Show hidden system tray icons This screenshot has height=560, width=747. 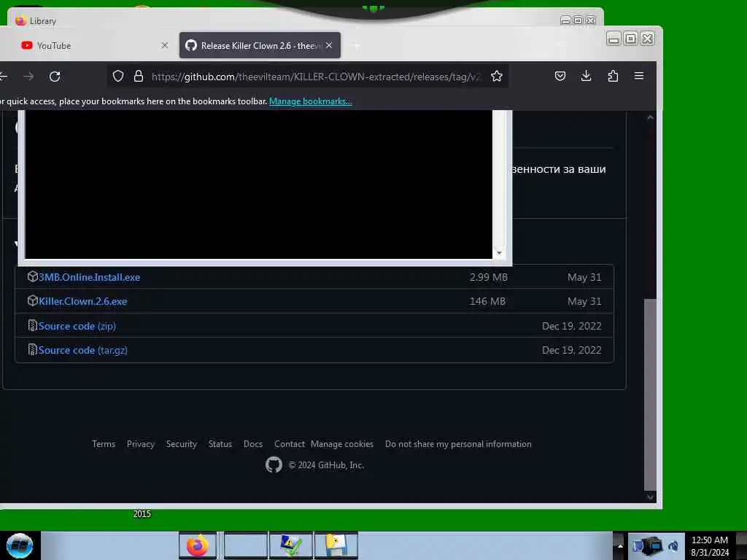pyautogui.click(x=620, y=545)
